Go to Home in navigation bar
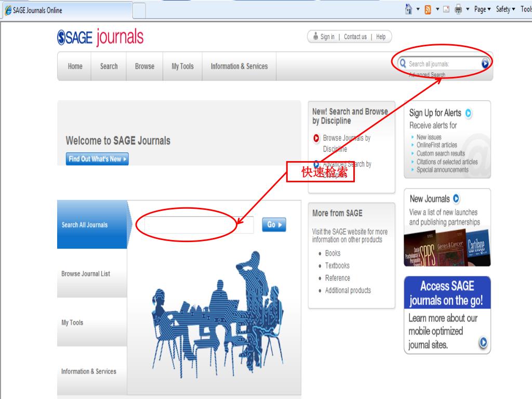 click(x=75, y=66)
